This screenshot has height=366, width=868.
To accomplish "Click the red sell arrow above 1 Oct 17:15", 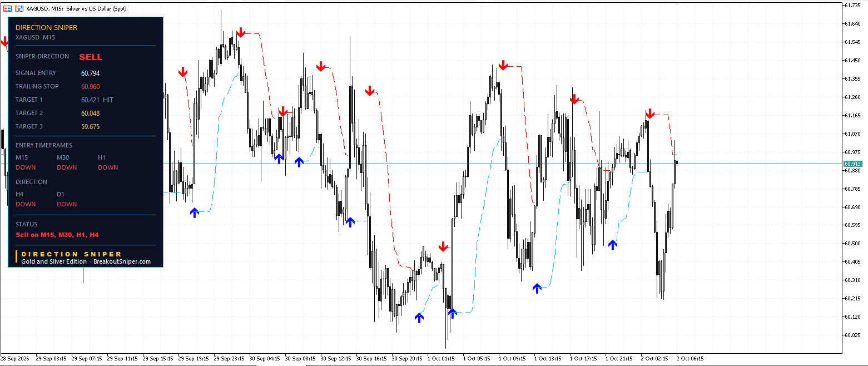I will point(574,99).
